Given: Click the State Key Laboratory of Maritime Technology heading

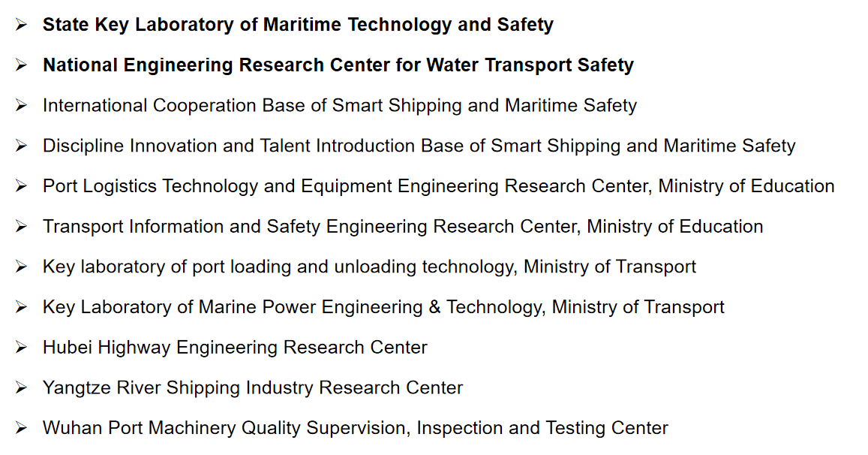Looking at the screenshot, I should tap(298, 25).
